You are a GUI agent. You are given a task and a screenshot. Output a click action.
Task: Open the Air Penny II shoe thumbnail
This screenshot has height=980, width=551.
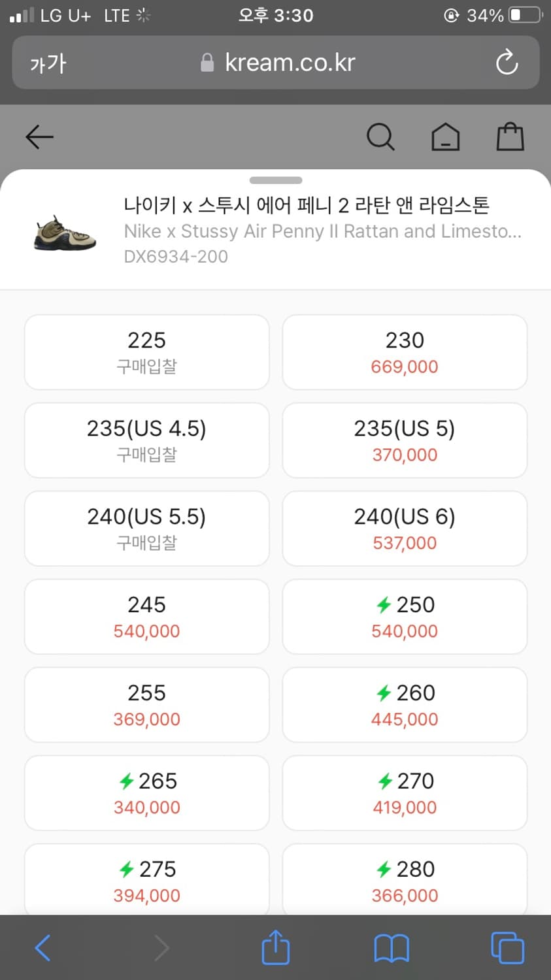click(65, 233)
